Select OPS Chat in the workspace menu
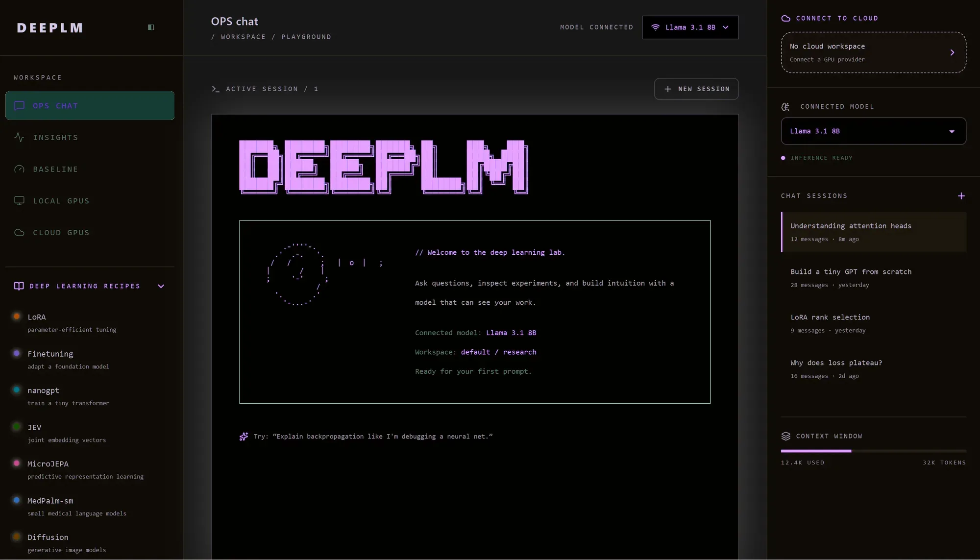This screenshot has height=560, width=980. [90, 106]
